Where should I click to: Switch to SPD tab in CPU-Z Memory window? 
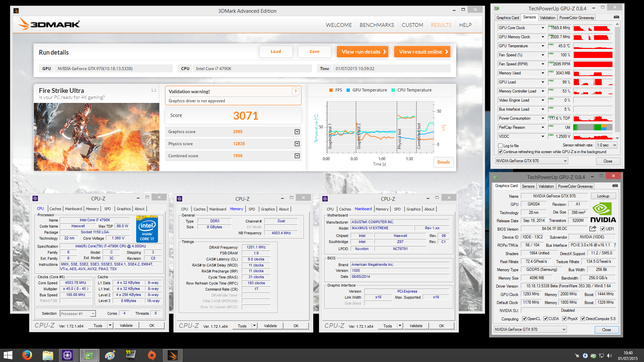252,209
